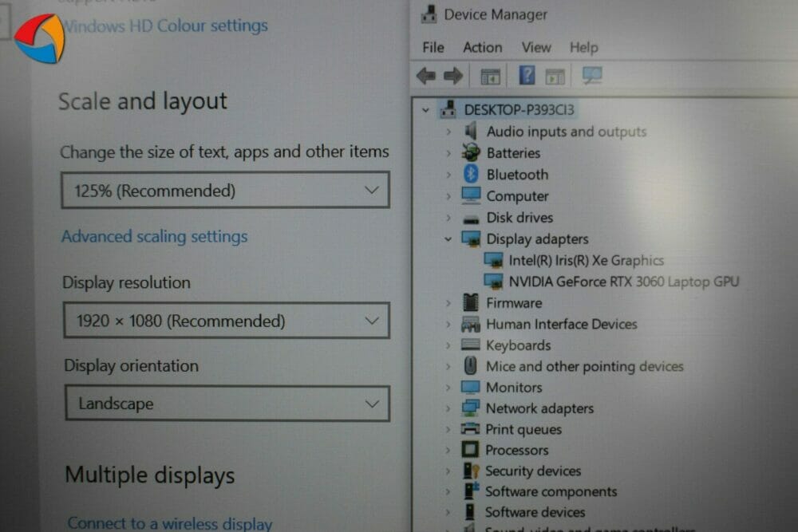
Task: Click the Processors category icon
Action: pos(470,450)
